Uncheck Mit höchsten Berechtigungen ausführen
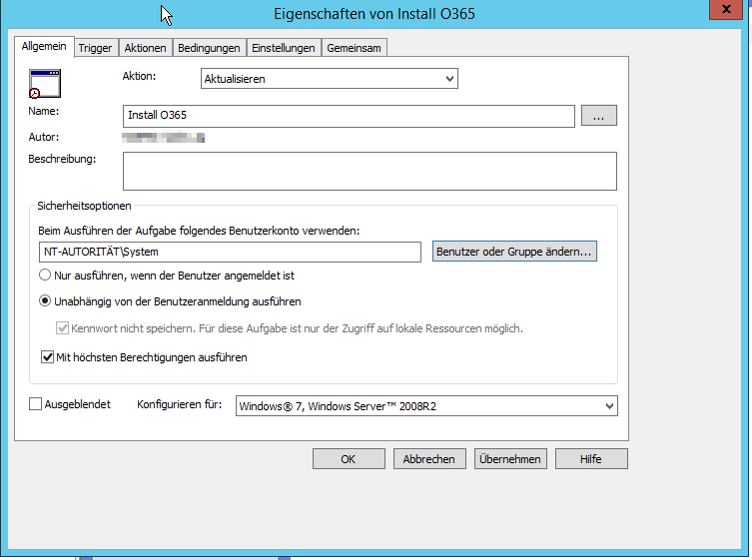 [x=47, y=357]
